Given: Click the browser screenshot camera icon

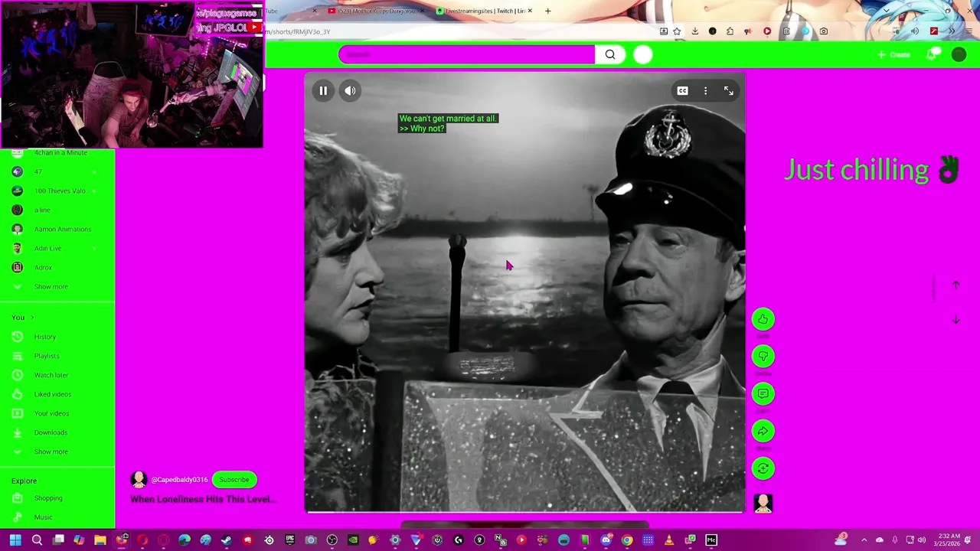Looking at the screenshot, I should pos(823,31).
